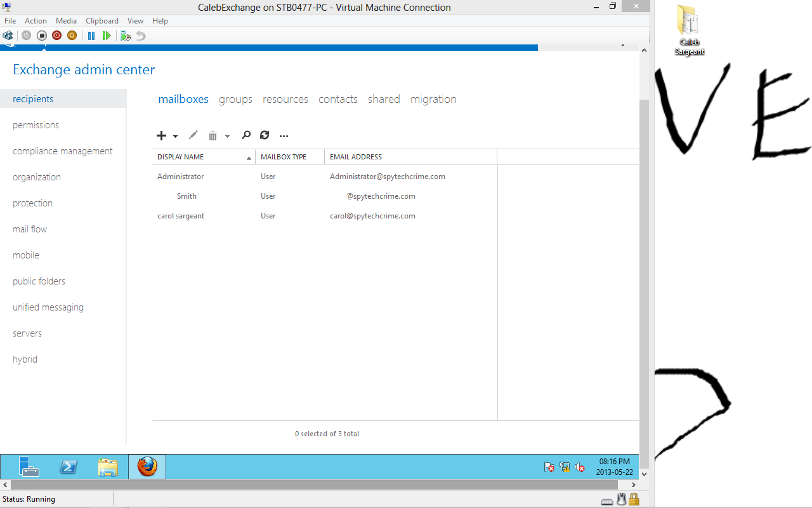
Task: Expand the new mailbox dropdown arrow
Action: coord(175,136)
